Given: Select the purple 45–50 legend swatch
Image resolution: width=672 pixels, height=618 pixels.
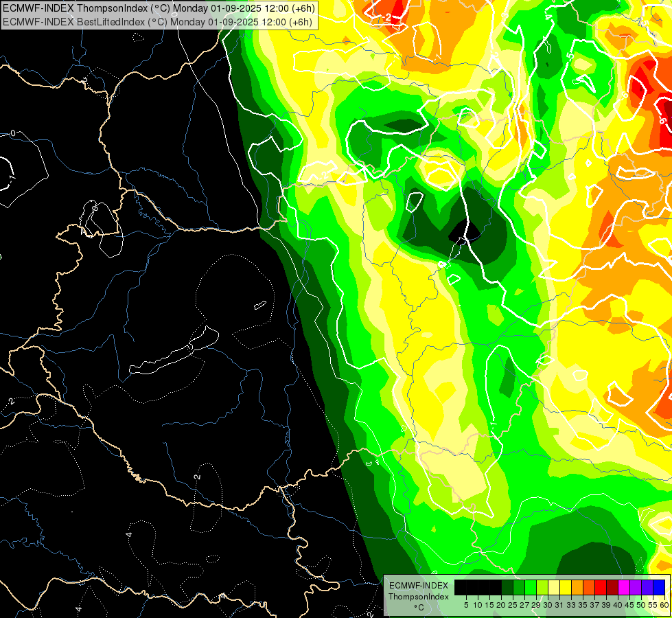Looking at the screenshot, I should pyautogui.click(x=636, y=587).
